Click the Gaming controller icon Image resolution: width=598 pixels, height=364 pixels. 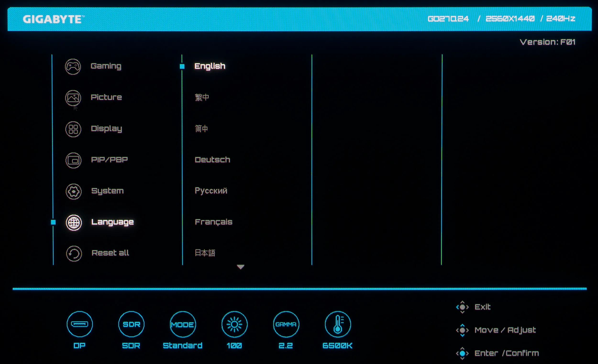73,66
